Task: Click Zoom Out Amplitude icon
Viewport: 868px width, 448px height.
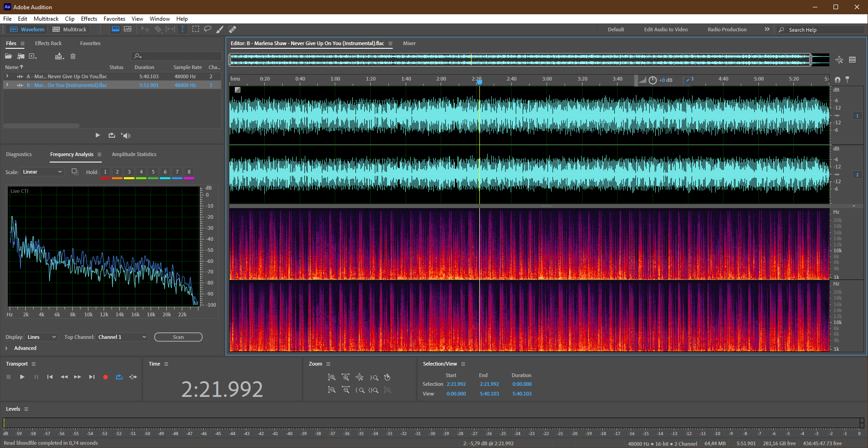Action: [332, 390]
